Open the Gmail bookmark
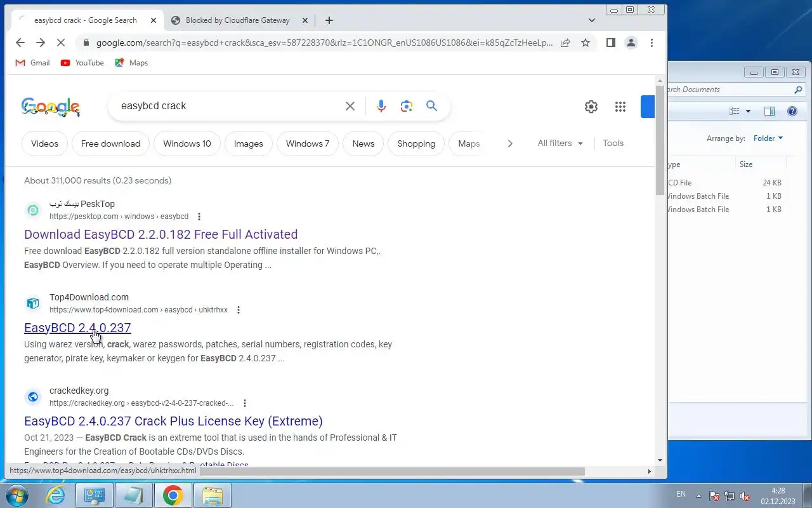This screenshot has height=508, width=812. point(32,63)
